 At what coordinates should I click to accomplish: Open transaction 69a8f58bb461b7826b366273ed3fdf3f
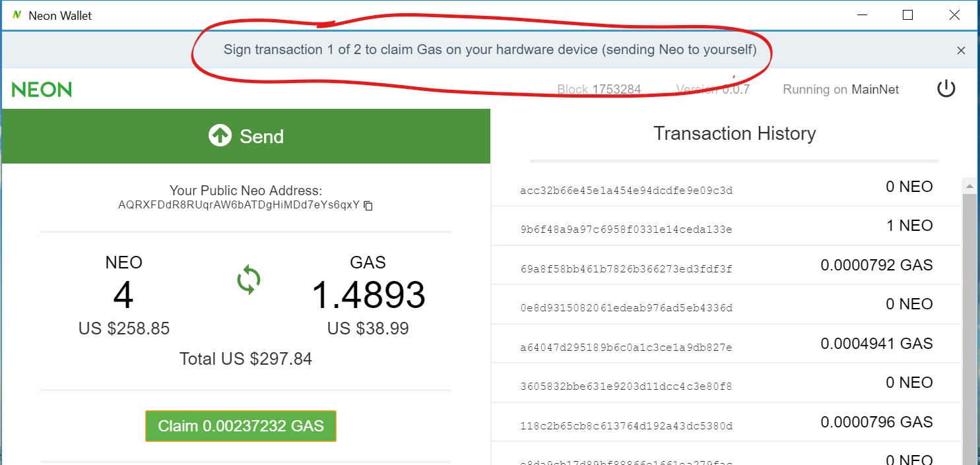point(626,269)
